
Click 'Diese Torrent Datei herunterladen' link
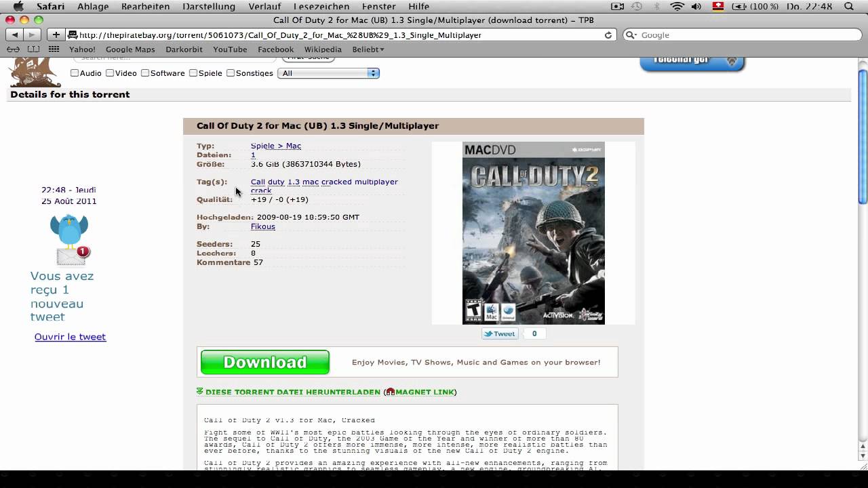tap(292, 392)
